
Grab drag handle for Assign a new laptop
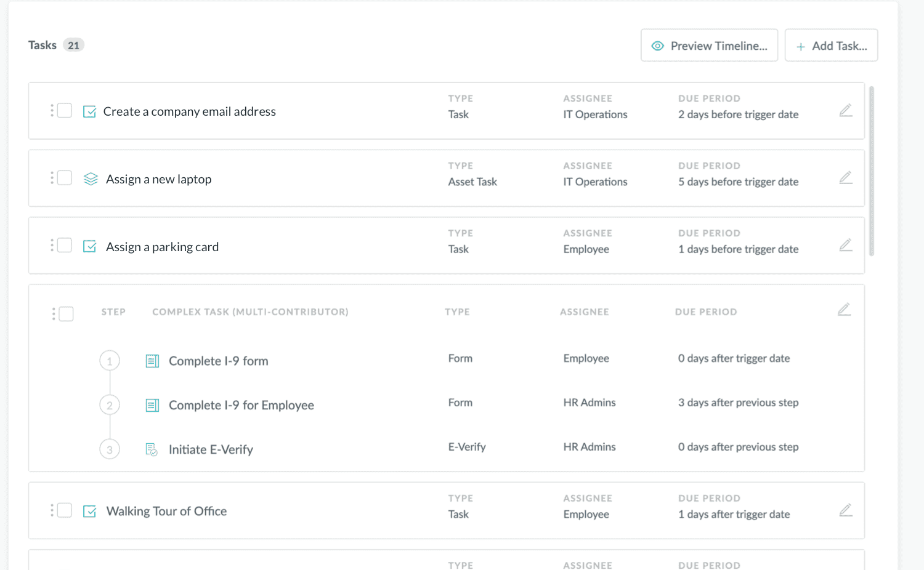coord(52,178)
